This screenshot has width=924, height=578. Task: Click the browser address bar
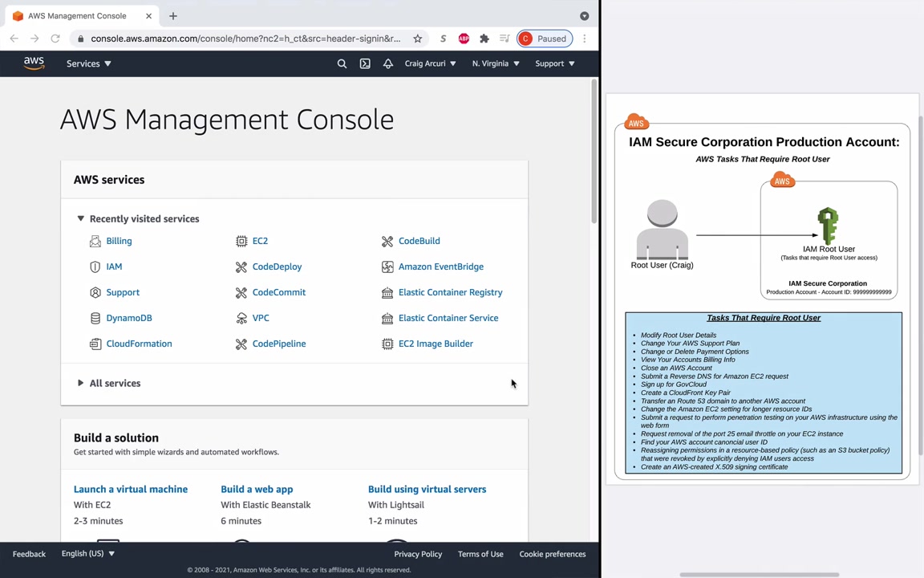coord(245,39)
